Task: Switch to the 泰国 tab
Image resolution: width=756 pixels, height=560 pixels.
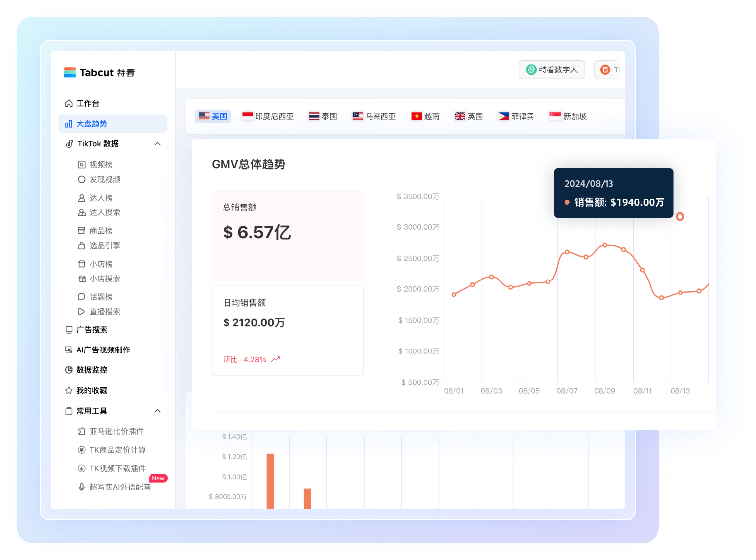Action: [x=323, y=116]
